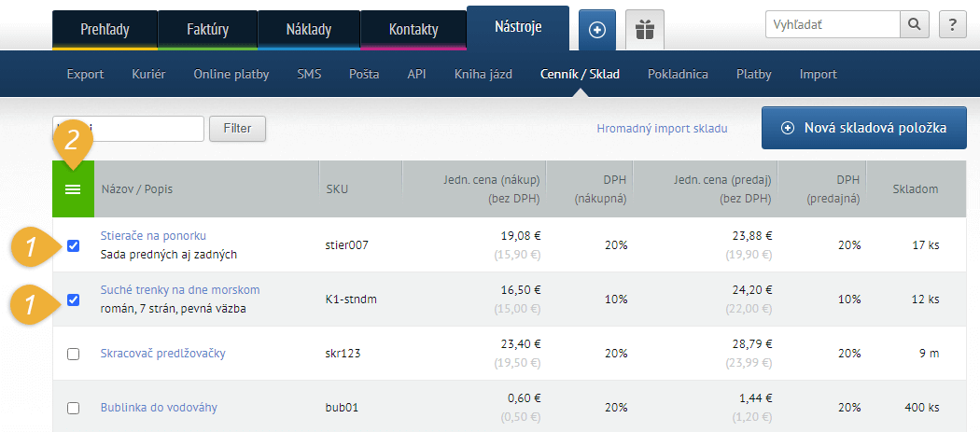
Task: Open Pokladnica in the submenu
Action: click(678, 75)
